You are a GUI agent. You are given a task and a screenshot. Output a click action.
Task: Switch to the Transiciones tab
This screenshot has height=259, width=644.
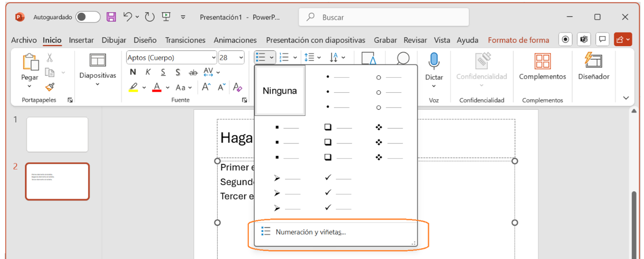[185, 40]
